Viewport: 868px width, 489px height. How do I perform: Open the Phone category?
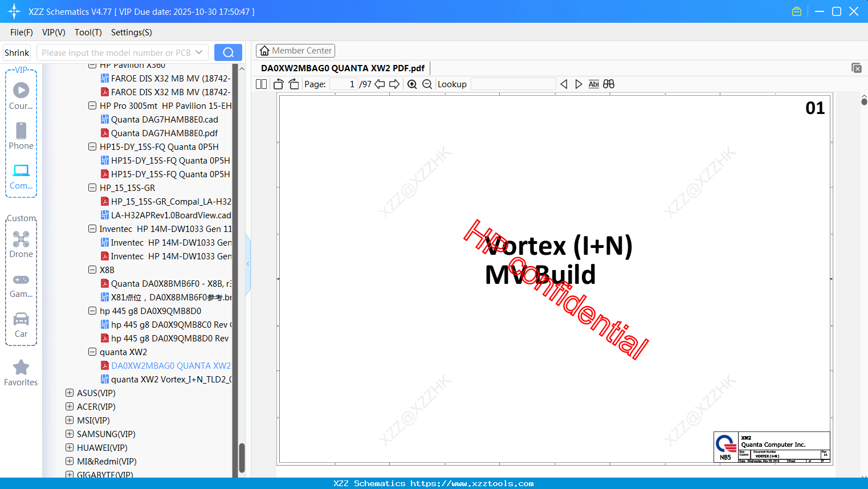click(21, 136)
